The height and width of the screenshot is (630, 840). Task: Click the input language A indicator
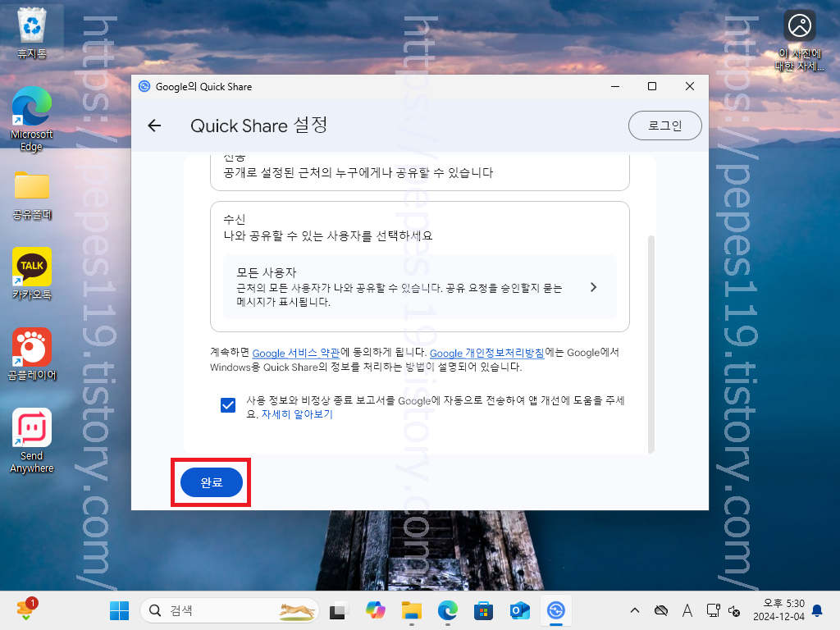pyautogui.click(x=687, y=610)
